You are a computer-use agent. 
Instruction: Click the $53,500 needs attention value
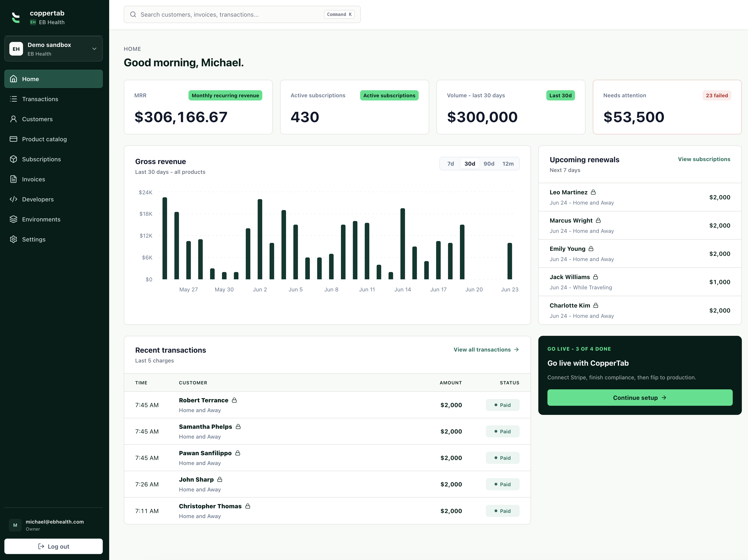tap(634, 117)
